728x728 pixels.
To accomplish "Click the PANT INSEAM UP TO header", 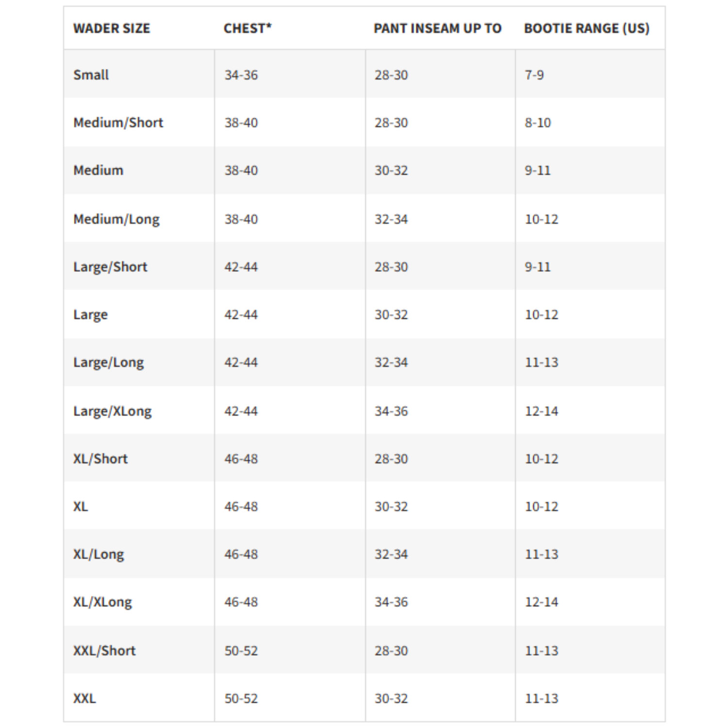I will point(437,29).
